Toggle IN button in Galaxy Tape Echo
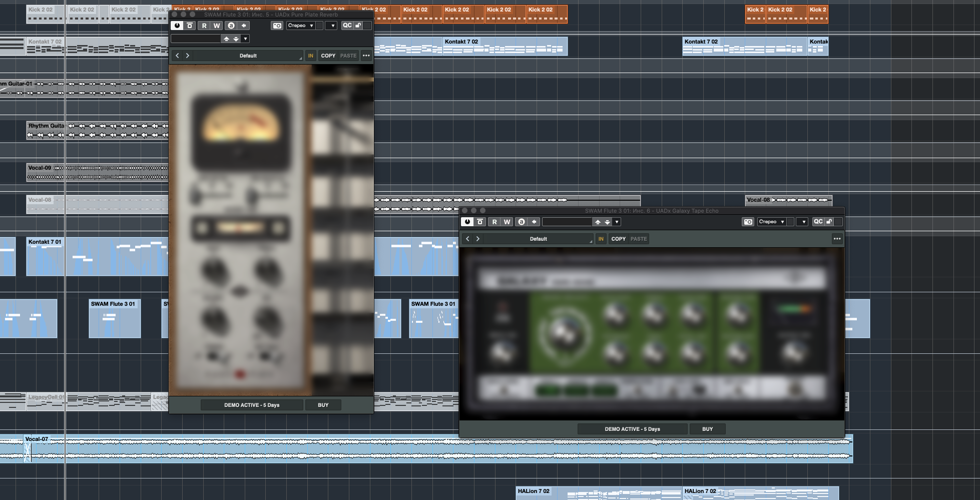 (601, 239)
